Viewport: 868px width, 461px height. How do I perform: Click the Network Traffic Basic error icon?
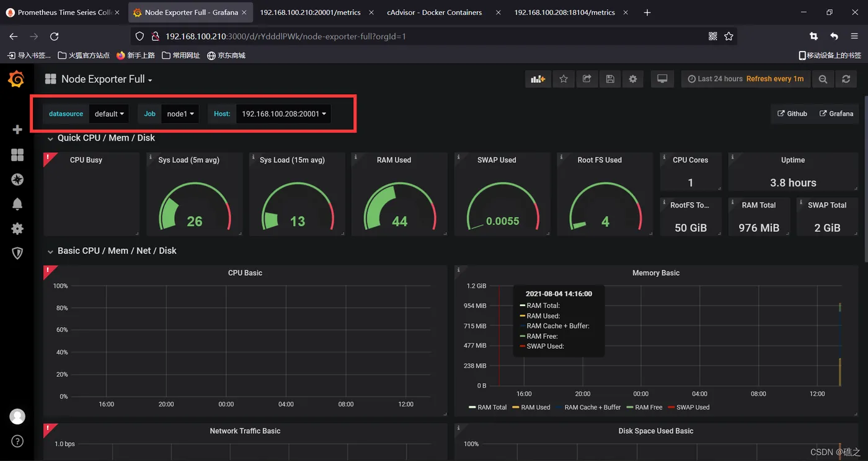point(48,428)
